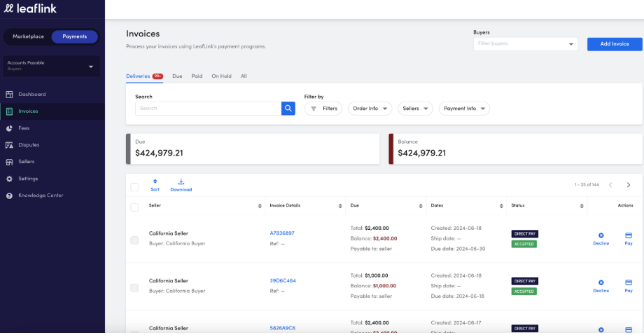
Task: Switch to Marketplace mode
Action: [28, 36]
